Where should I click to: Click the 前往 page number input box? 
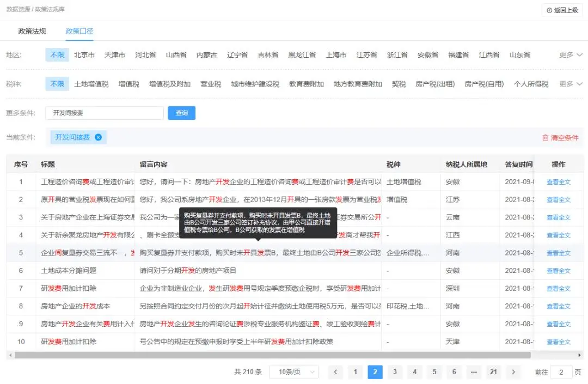[x=561, y=372]
